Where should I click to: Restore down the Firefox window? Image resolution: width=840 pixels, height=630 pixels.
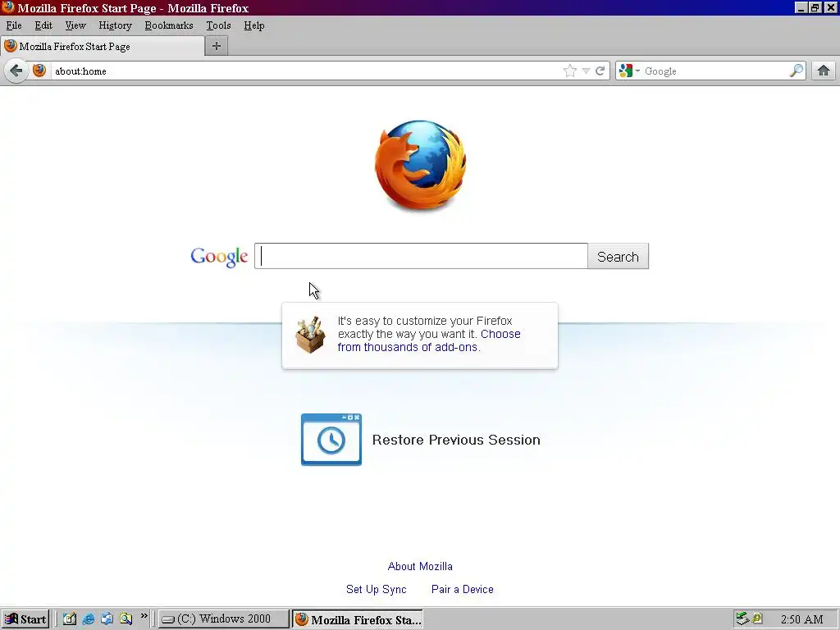(x=815, y=7)
